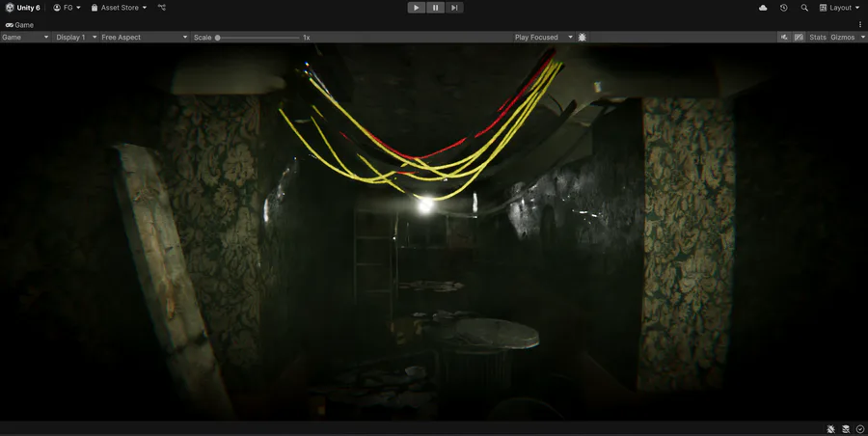This screenshot has height=436, width=868.
Task: Toggle mute audio in Game view
Action: [784, 37]
